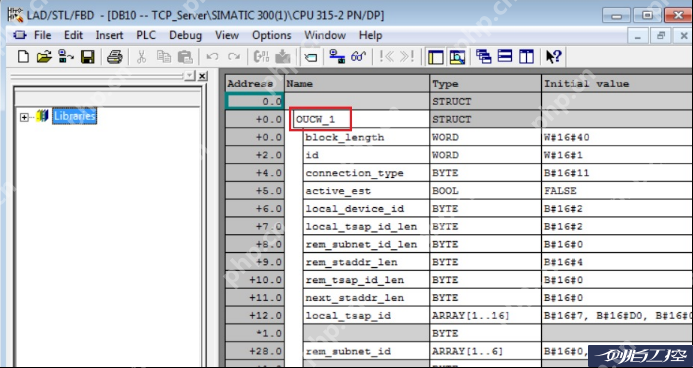Click document system icon beside File
Screen dimensions: 693x368
click(x=20, y=35)
